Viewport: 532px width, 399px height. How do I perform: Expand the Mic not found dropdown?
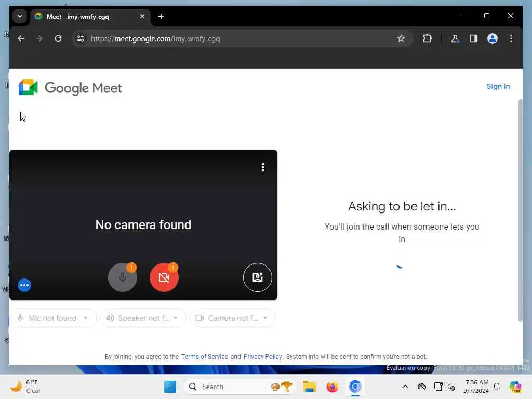(x=54, y=318)
